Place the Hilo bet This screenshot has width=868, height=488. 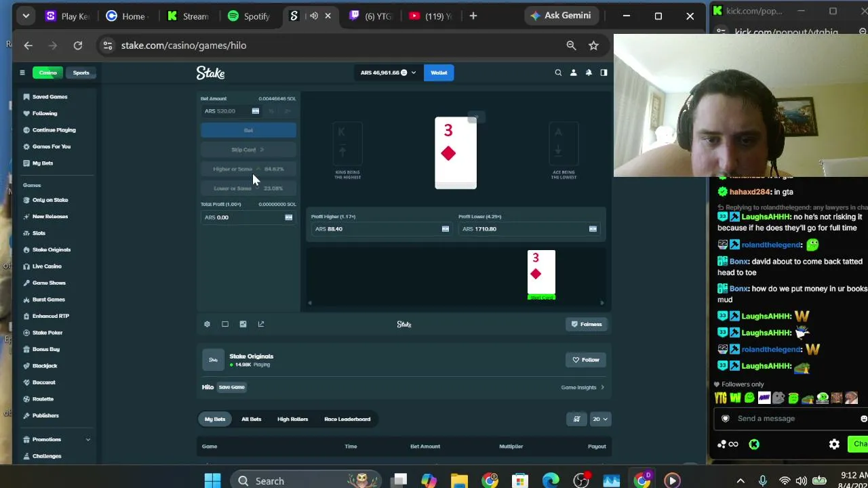tap(248, 130)
